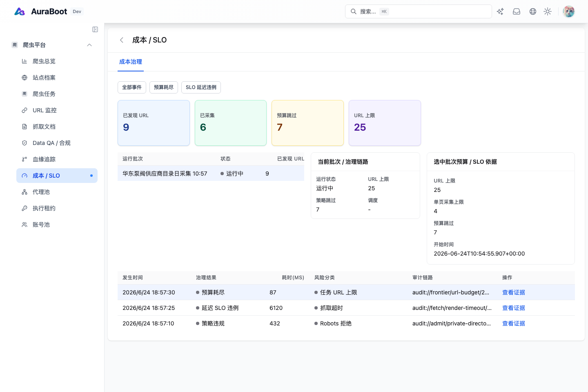The width and height of the screenshot is (588, 392).
Task: Collapse the sidebar panel icon
Action: pyautogui.click(x=95, y=29)
